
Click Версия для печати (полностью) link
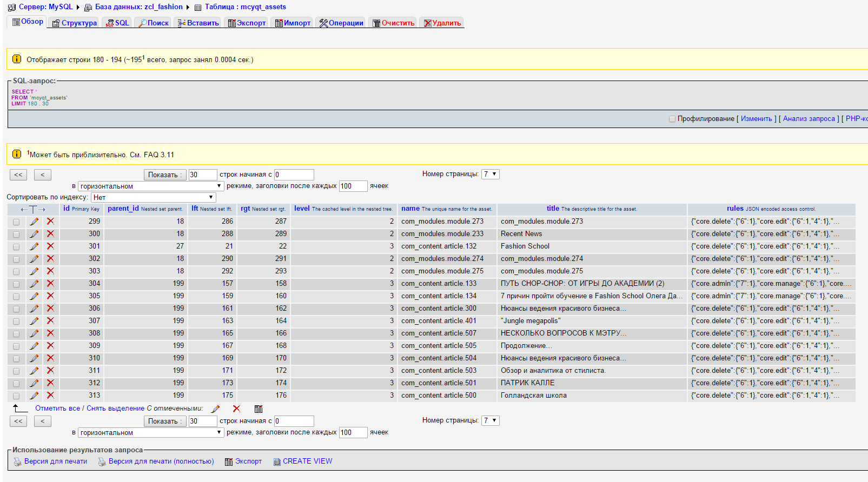click(161, 461)
